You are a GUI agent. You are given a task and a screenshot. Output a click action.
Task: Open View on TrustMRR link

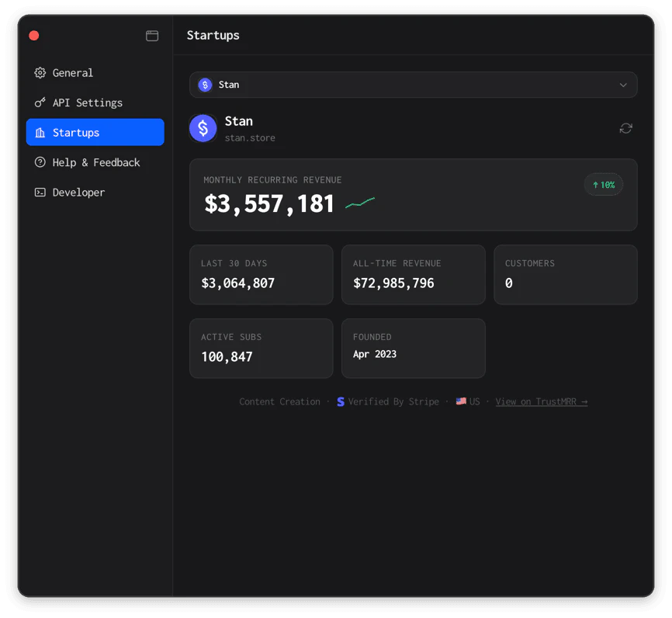coord(541,402)
